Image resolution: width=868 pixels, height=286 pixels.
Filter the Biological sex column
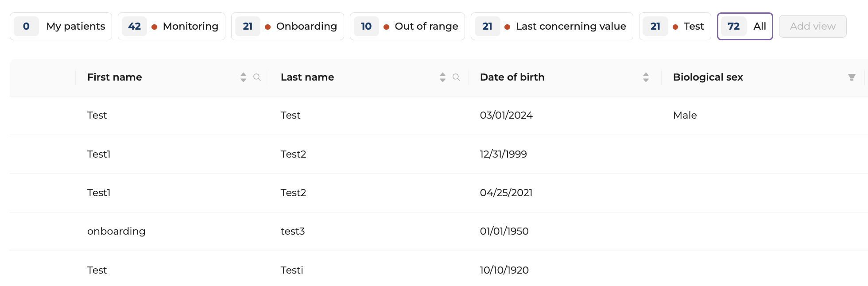point(852,77)
